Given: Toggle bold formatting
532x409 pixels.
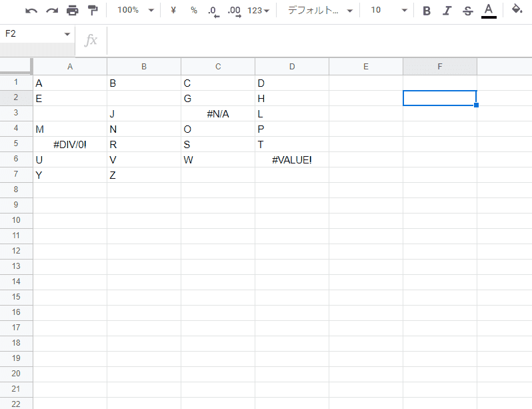Looking at the screenshot, I should pos(427,11).
